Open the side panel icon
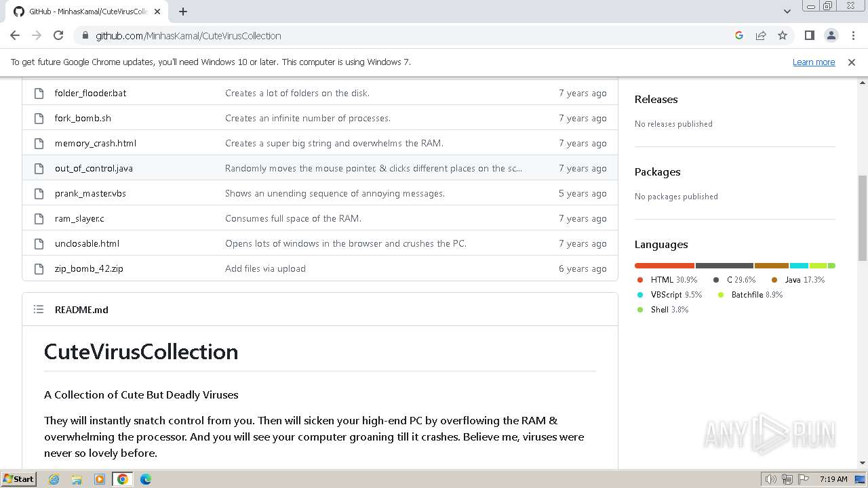 click(x=810, y=35)
